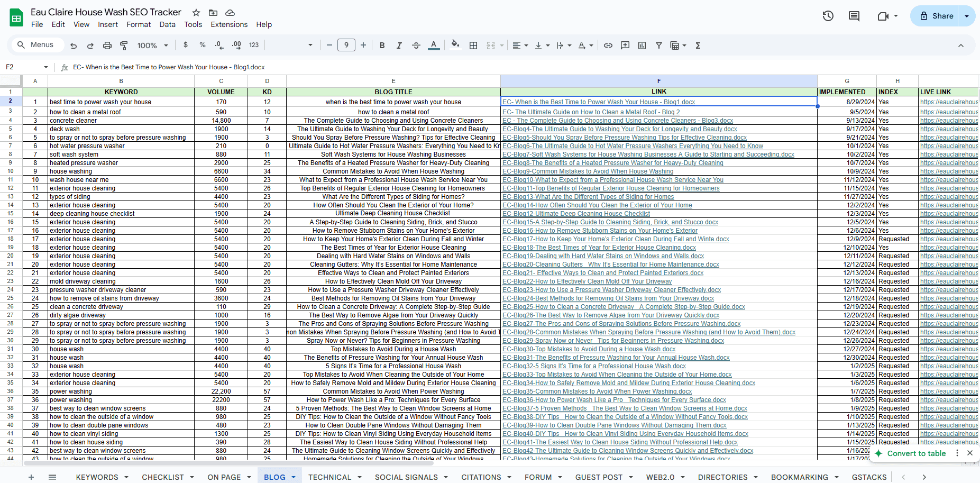Expand the Name Box dropdown arrow
This screenshot has height=483, width=980.
coord(46,67)
